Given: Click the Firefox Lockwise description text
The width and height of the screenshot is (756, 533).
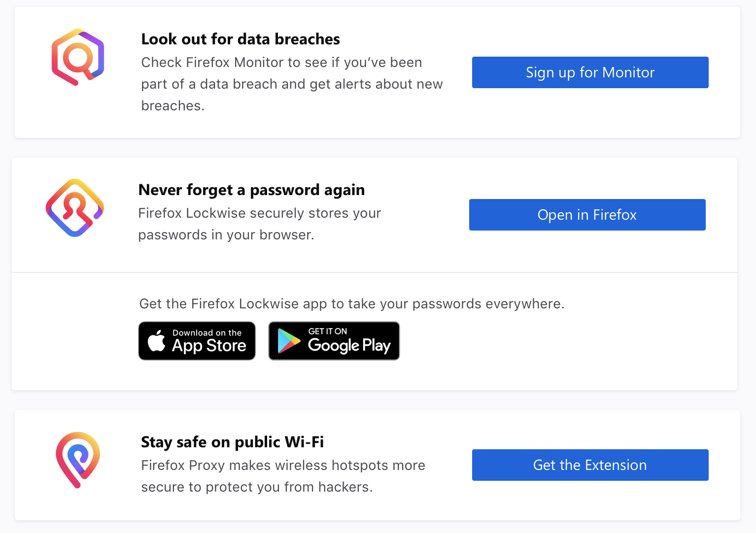Looking at the screenshot, I should coord(259,224).
